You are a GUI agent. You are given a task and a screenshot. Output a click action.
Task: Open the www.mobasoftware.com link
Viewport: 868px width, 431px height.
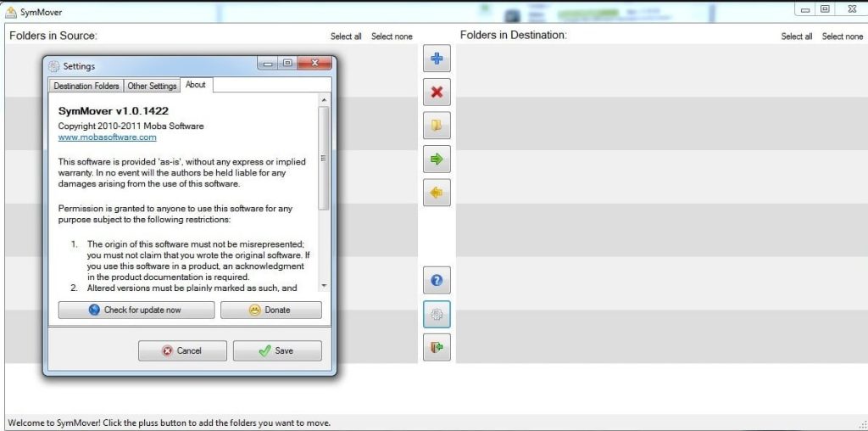(x=108, y=137)
